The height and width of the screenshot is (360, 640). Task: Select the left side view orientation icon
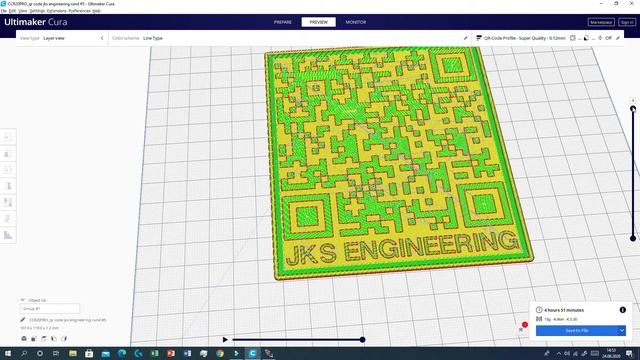(x=54, y=339)
